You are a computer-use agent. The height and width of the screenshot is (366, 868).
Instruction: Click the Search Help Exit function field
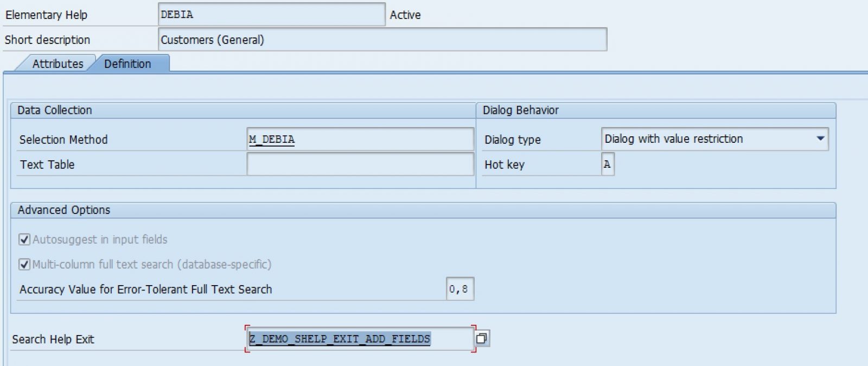coord(360,339)
